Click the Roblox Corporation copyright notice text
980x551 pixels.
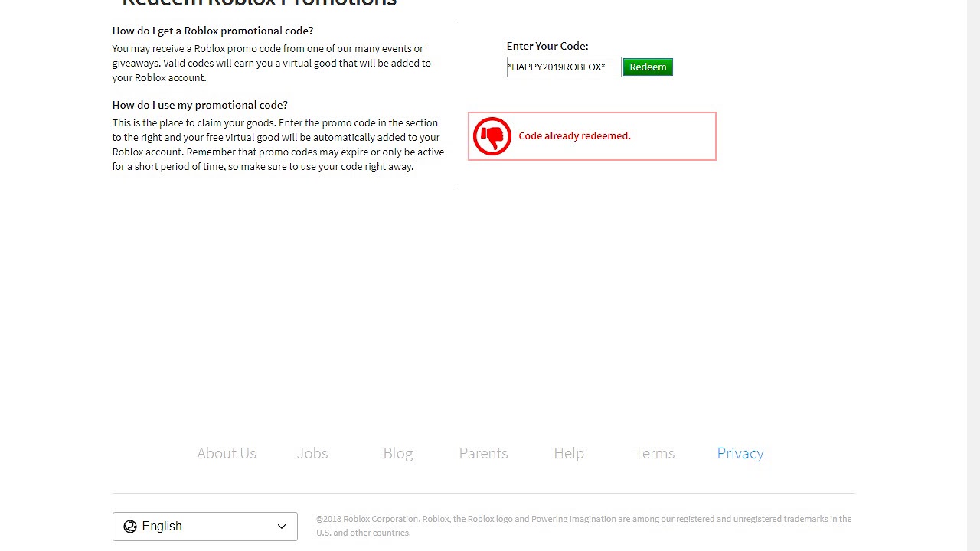tap(584, 526)
